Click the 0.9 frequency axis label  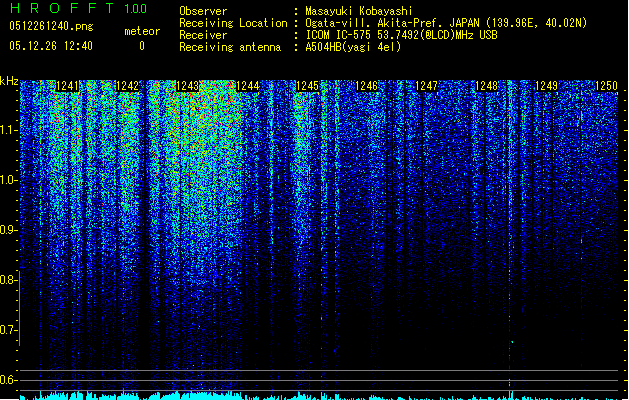9,230
